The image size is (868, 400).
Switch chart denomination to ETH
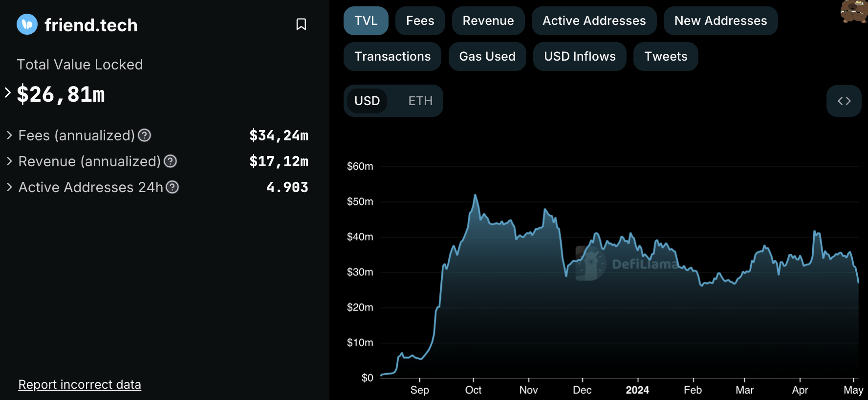pyautogui.click(x=420, y=101)
